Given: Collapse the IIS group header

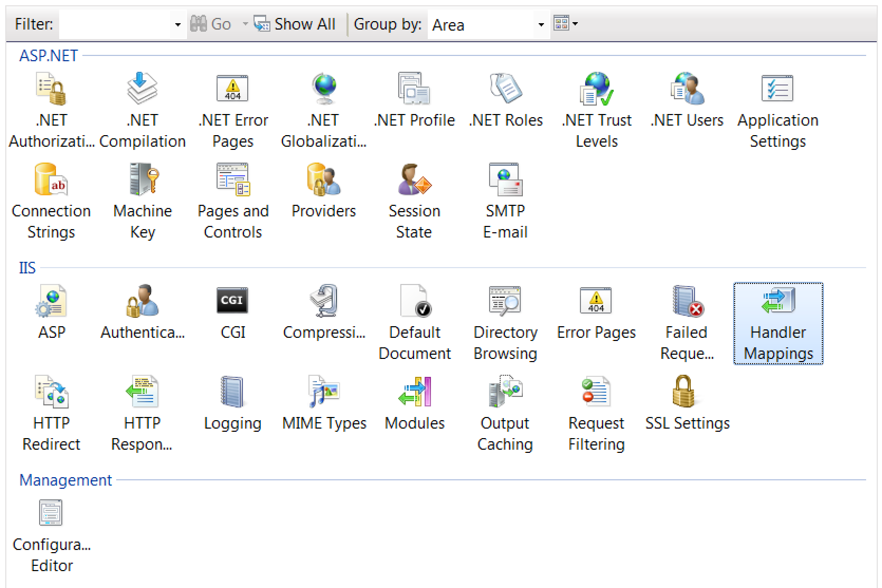Looking at the screenshot, I should pyautogui.click(x=27, y=268).
